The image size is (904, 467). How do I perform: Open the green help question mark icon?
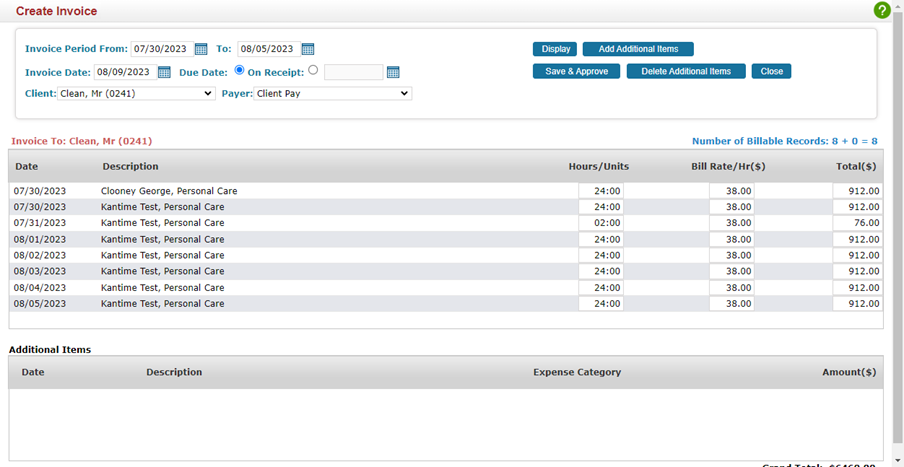[x=881, y=10]
